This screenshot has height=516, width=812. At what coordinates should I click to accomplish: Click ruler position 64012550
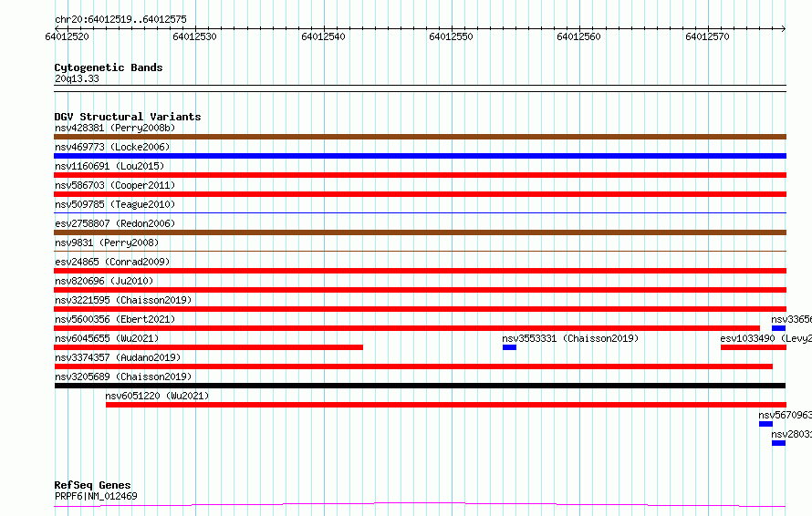pos(451,36)
